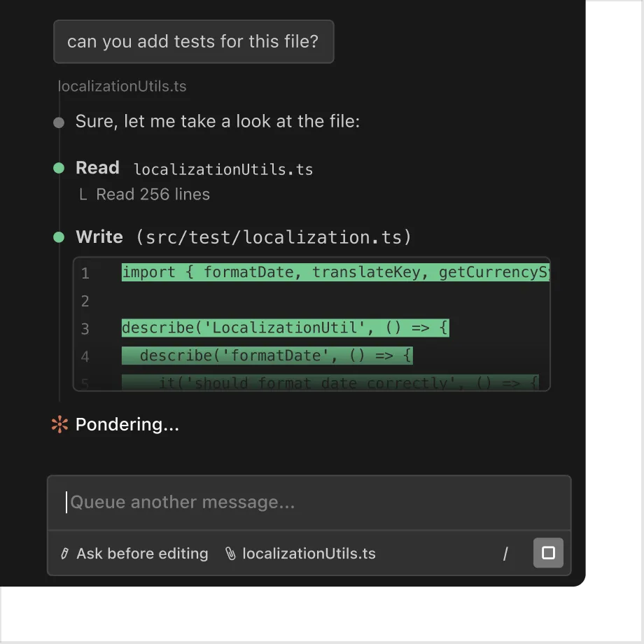Click the paperclip attachment icon

coord(230,554)
